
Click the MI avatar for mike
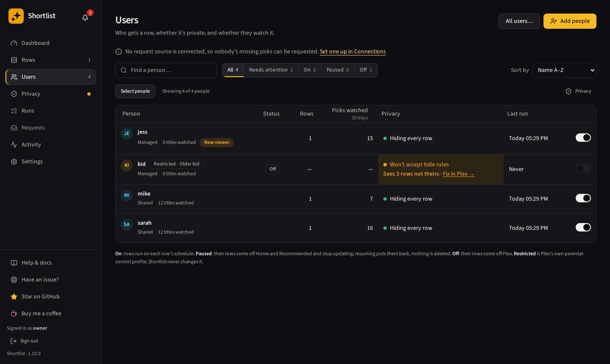pos(127,195)
